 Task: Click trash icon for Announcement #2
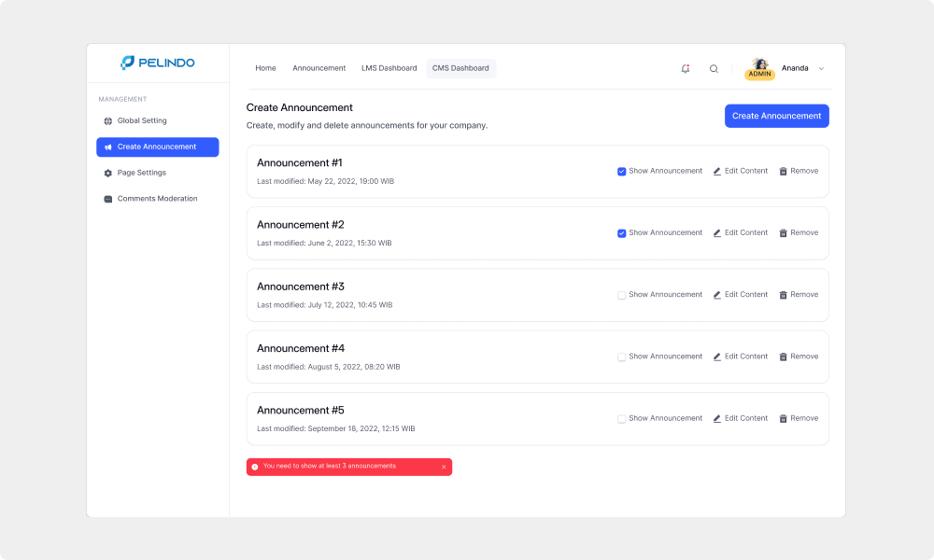(x=784, y=233)
